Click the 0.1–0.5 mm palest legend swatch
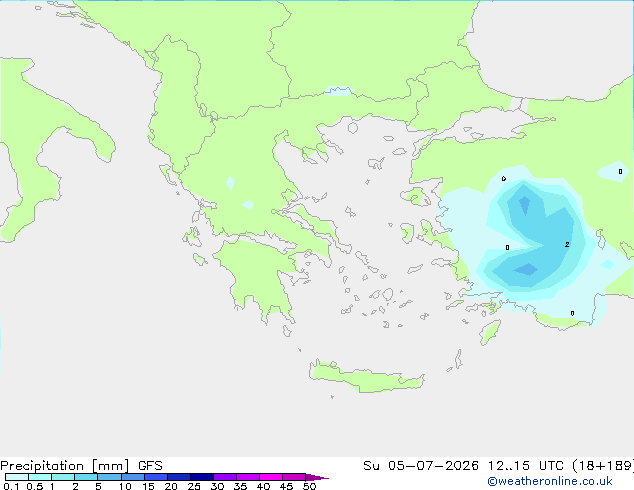This screenshot has width=634, height=490. 17,477
